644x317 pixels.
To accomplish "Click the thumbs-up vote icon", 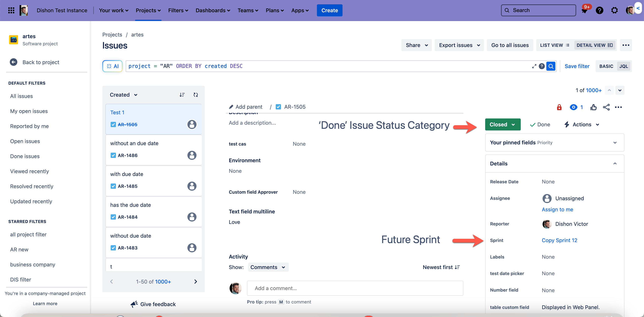I will 593,107.
